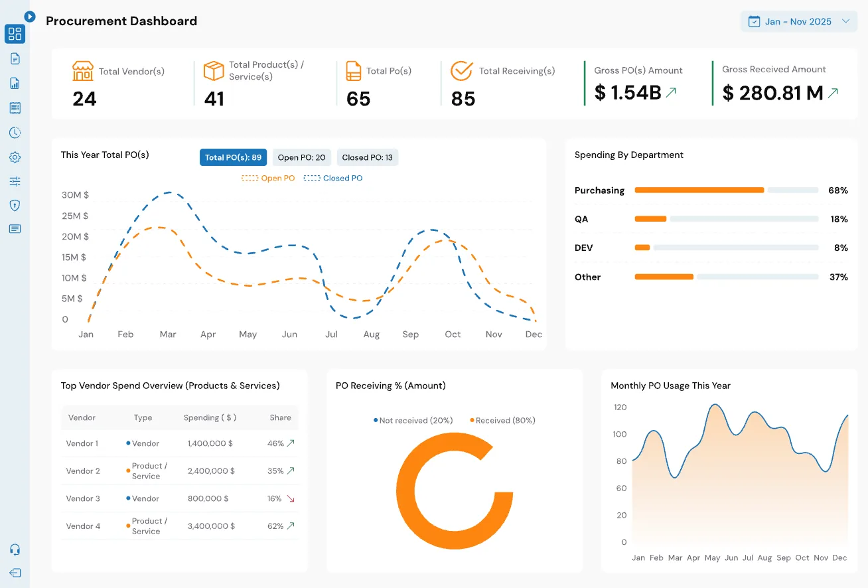Toggle the Received (80%) legend
Image resolution: width=868 pixels, height=588 pixels.
(502, 420)
